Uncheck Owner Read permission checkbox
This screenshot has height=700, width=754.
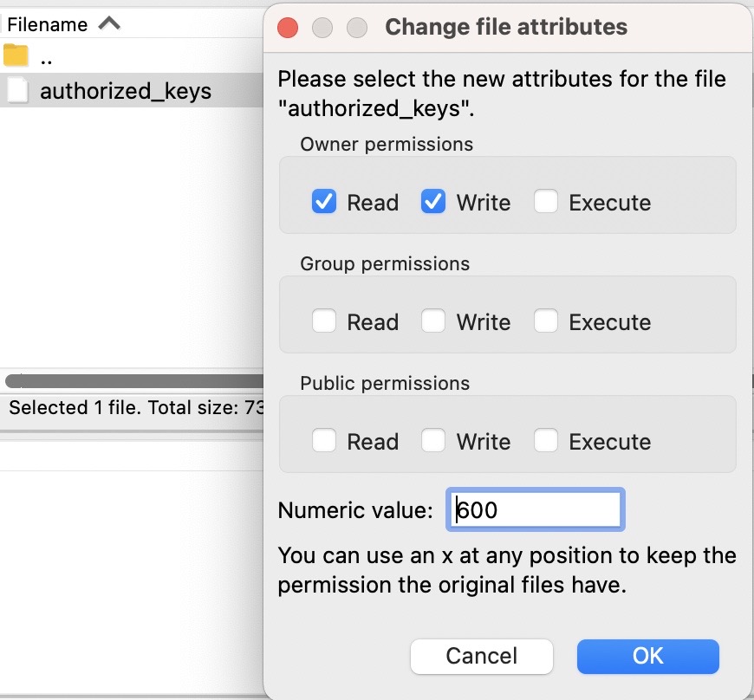[323, 202]
